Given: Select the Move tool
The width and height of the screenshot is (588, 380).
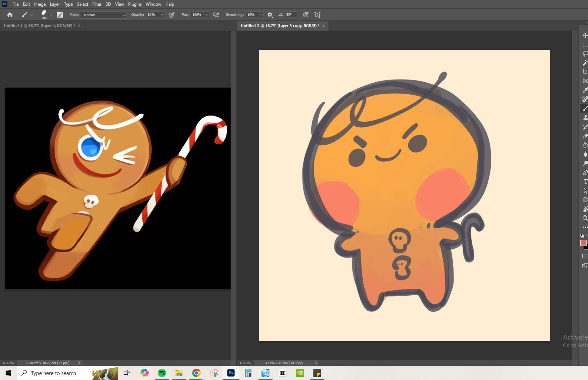Looking at the screenshot, I should tap(585, 35).
